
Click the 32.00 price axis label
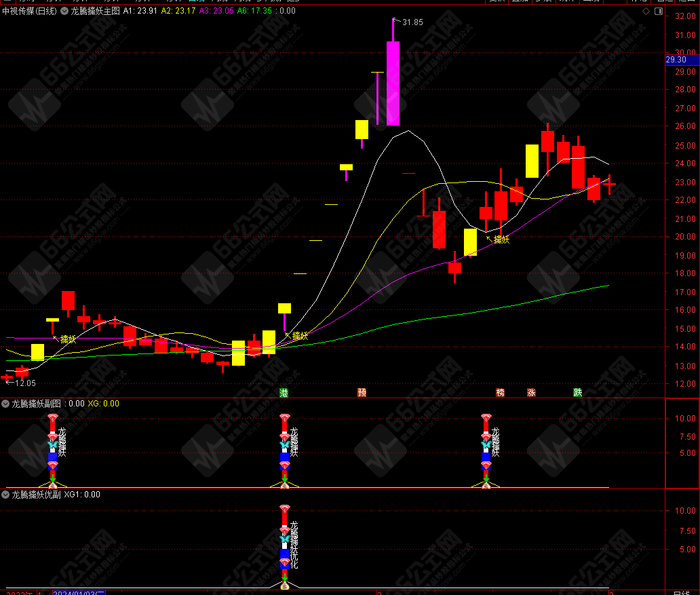click(x=685, y=16)
